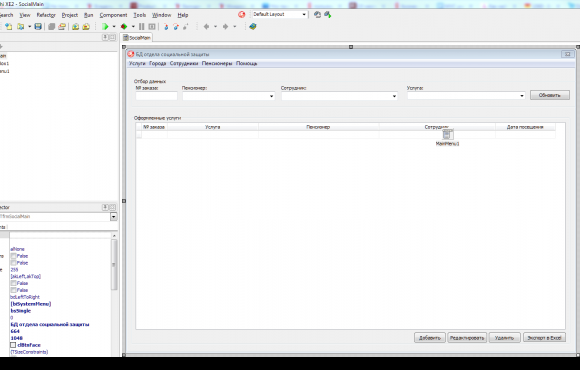Click the Добавить button
Viewport: 580px width, 370px height.
pyautogui.click(x=429, y=338)
